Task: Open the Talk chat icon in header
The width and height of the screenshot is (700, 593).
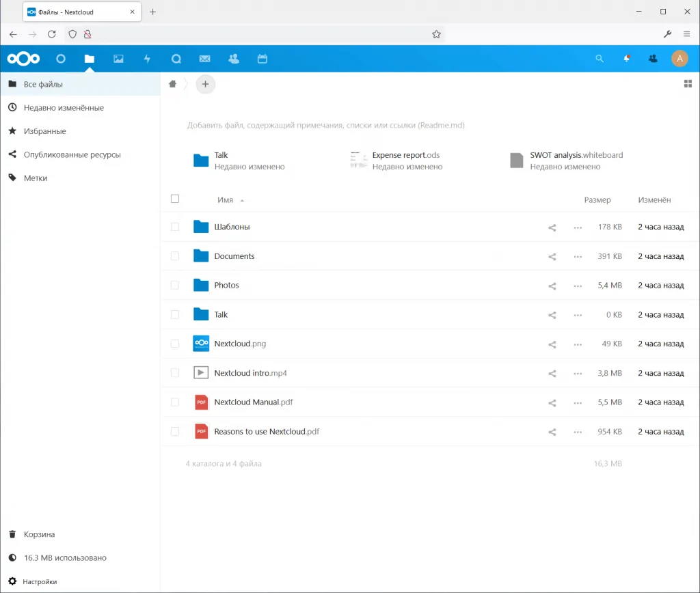Action: point(176,59)
